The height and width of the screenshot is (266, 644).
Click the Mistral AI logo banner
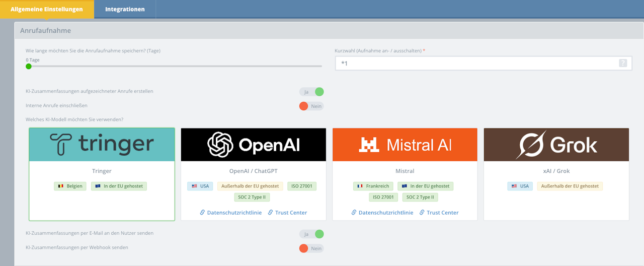coord(405,145)
